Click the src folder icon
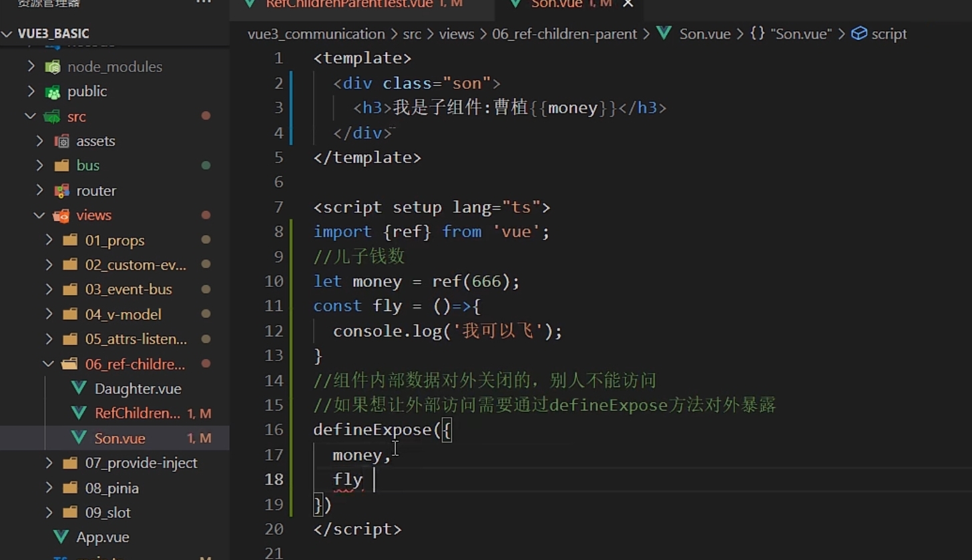Image resolution: width=972 pixels, height=560 pixels. [x=52, y=116]
